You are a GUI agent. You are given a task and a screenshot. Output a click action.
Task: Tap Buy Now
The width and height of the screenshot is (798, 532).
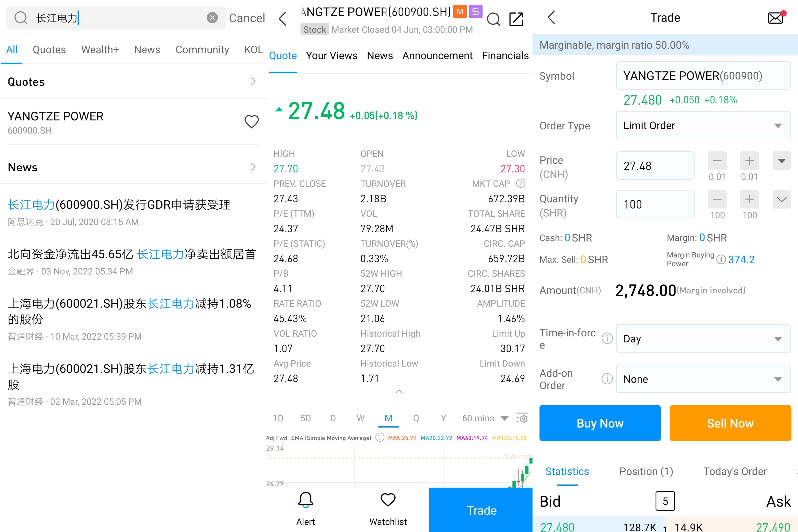pyautogui.click(x=600, y=423)
